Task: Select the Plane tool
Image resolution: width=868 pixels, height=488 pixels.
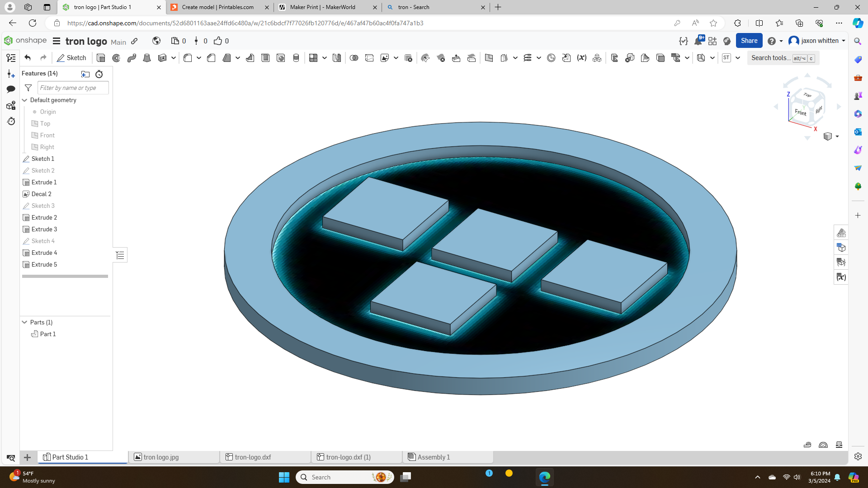Action: coord(489,58)
